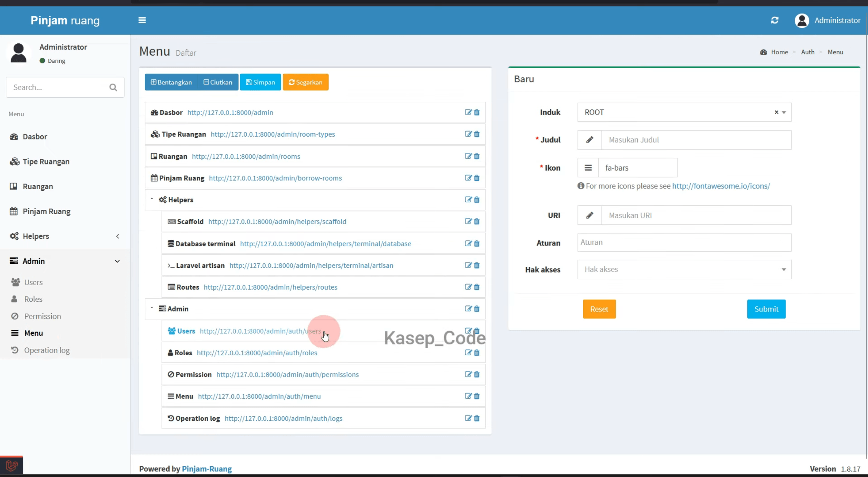Click the sidebar search magnifier icon
The height and width of the screenshot is (477, 868).
click(113, 87)
